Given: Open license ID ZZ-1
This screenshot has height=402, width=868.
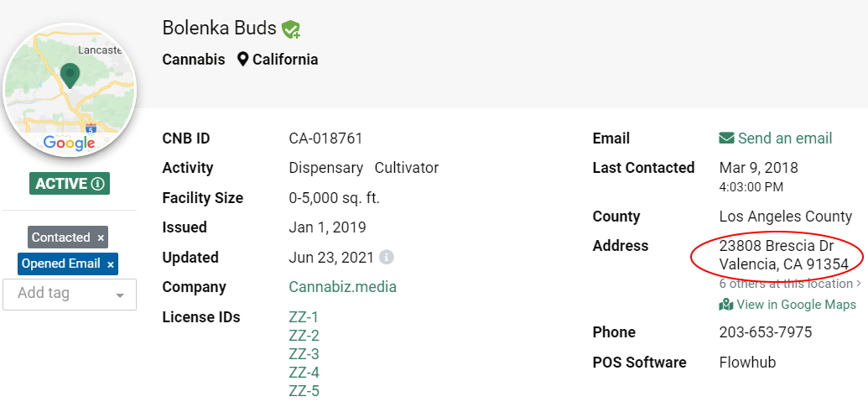Looking at the screenshot, I should (x=304, y=317).
